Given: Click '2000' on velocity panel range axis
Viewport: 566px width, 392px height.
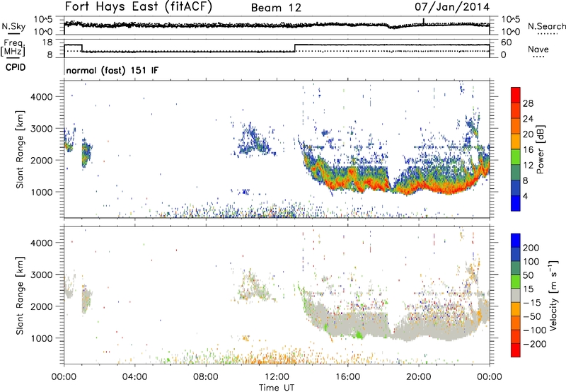Looking at the screenshot, I should click(42, 306).
